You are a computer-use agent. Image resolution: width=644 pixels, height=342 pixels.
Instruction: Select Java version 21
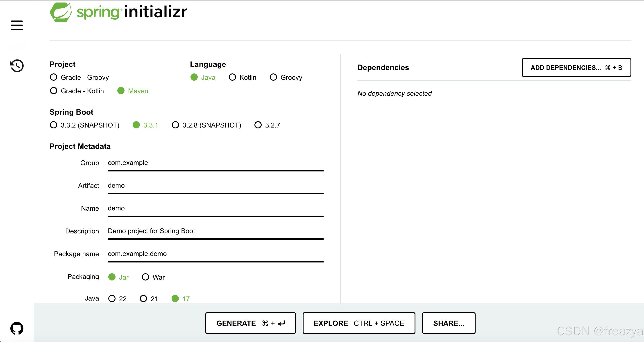tap(143, 299)
